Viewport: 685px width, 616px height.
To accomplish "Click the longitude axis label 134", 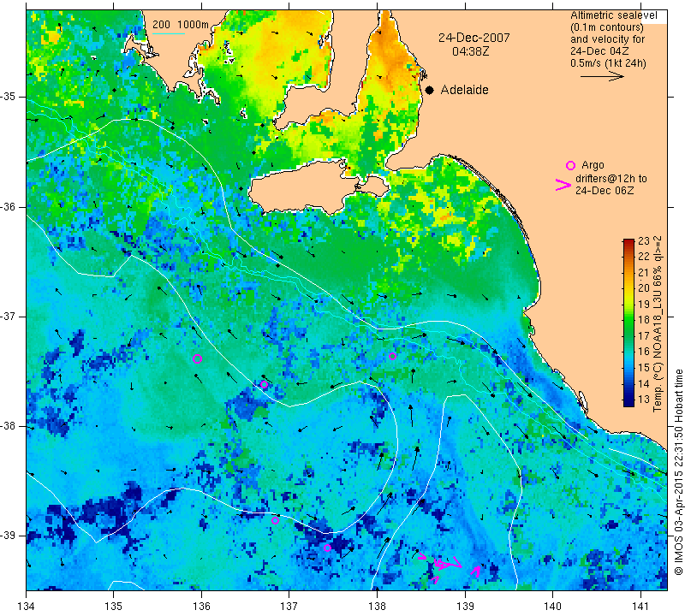I will [x=27, y=607].
